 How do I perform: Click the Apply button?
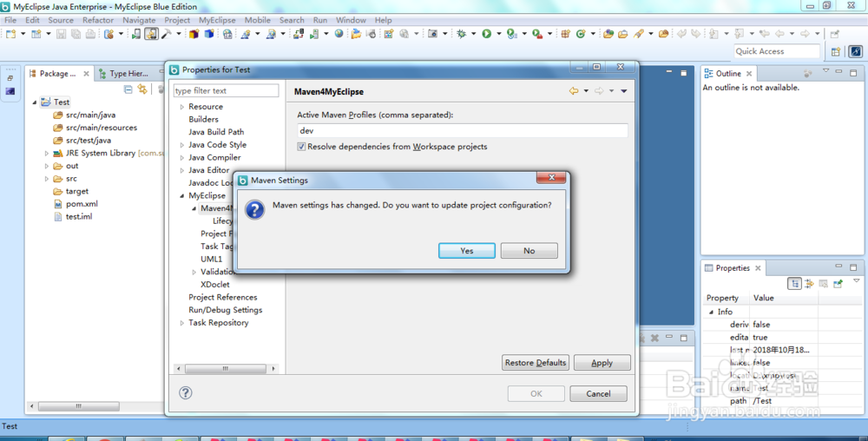[602, 362]
